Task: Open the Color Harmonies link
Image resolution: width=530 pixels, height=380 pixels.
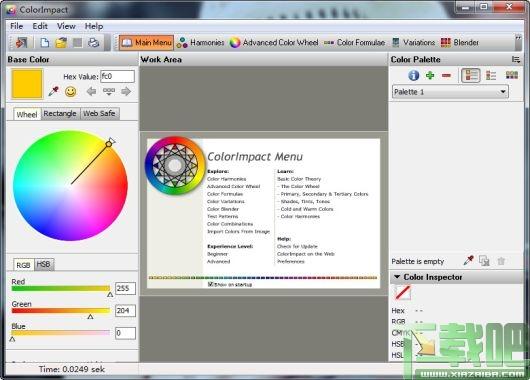Action: click(x=226, y=179)
